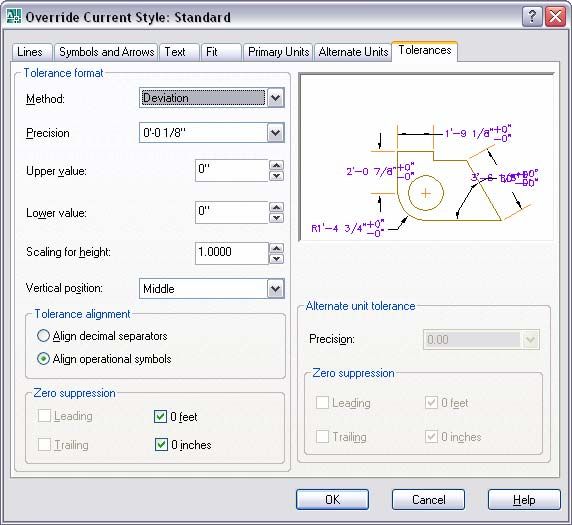The width and height of the screenshot is (572, 525).
Task: Select Align operational symbols radio button
Action: 43,359
